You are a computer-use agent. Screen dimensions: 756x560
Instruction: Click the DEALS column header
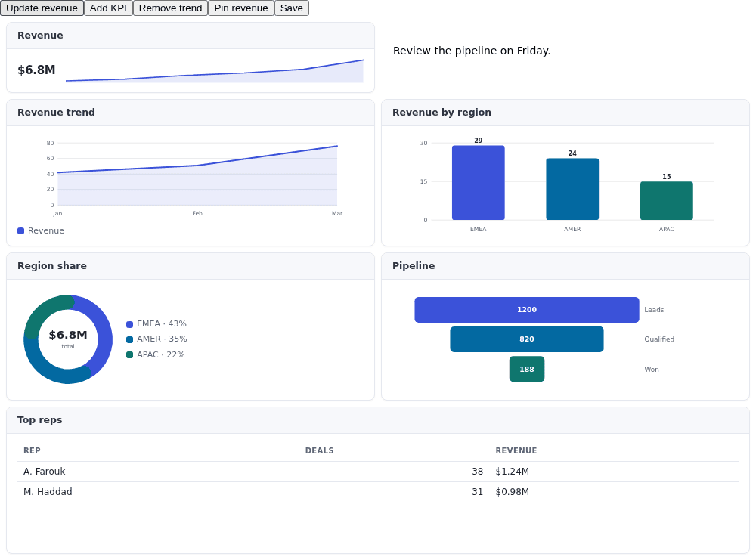click(319, 450)
